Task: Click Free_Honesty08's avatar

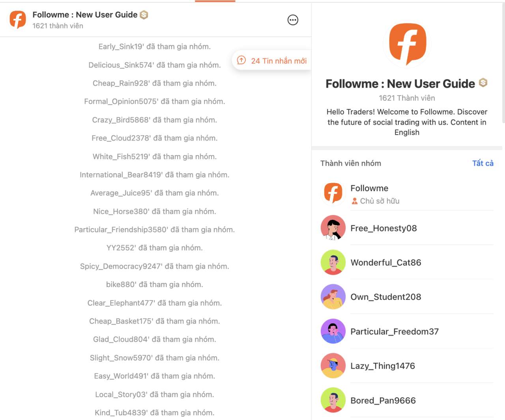Action: 333,228
